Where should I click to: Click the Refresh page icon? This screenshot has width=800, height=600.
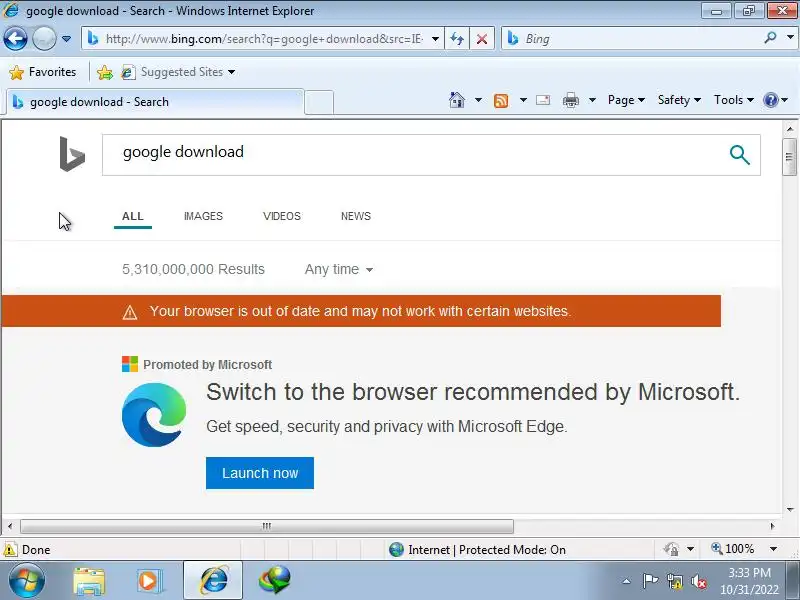[x=457, y=39]
